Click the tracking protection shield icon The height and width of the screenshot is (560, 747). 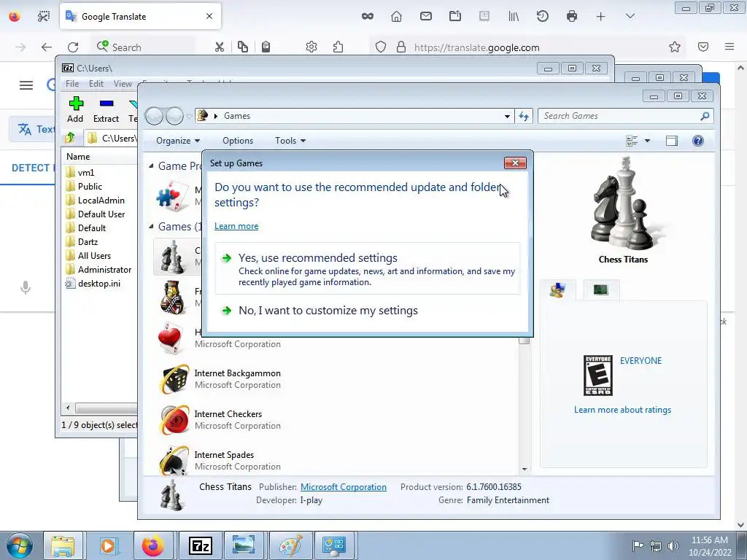381,47
